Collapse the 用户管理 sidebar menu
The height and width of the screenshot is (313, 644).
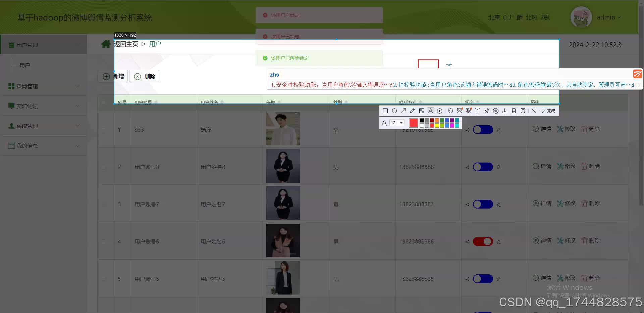point(44,45)
